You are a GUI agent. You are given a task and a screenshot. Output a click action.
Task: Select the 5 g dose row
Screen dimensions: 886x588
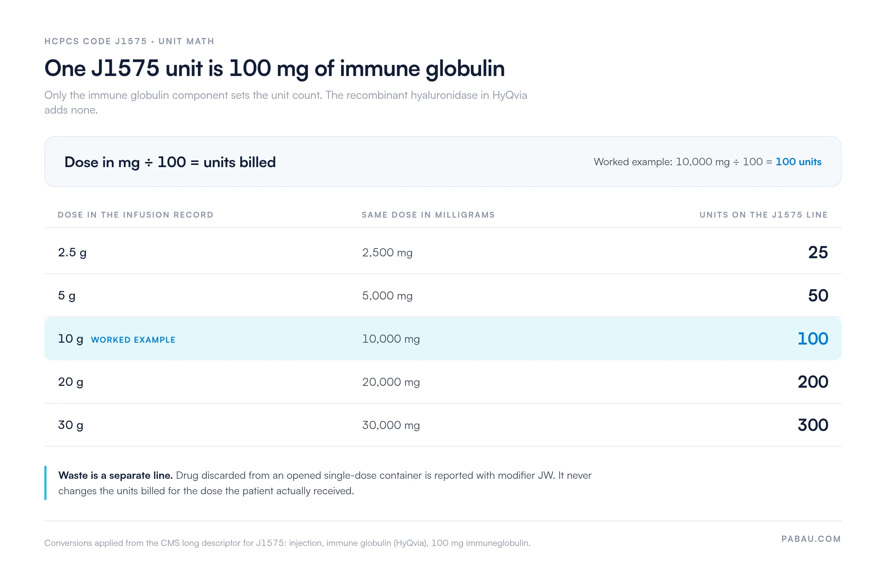point(443,295)
